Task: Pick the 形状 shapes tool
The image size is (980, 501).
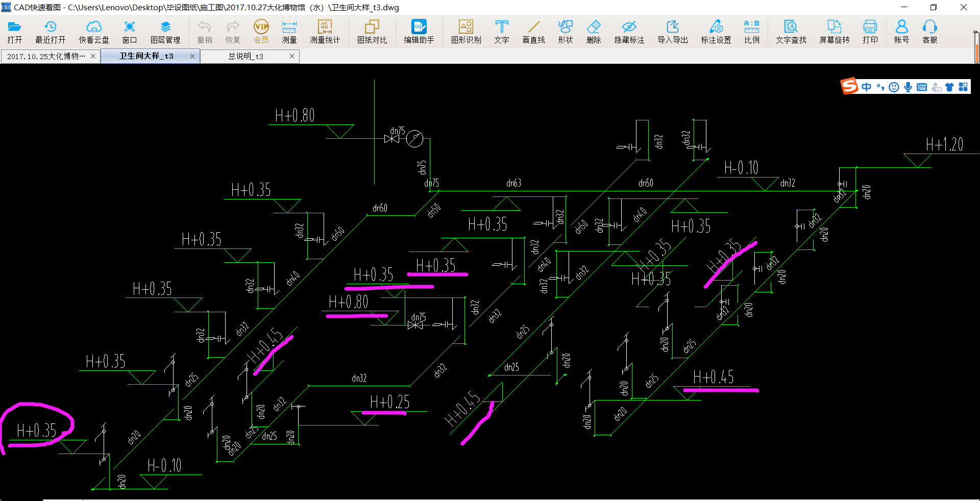Action: pos(566,32)
